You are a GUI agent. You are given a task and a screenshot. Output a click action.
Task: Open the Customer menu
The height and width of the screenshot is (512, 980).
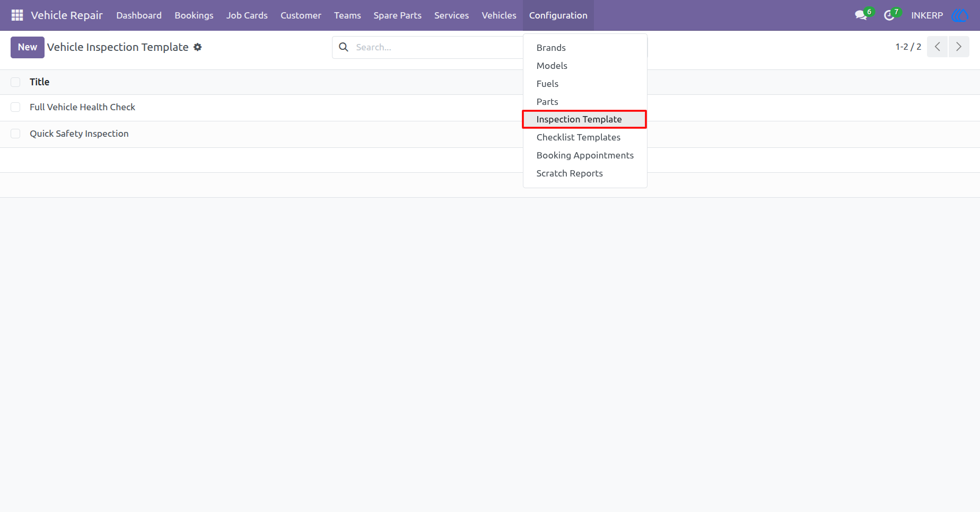301,15
